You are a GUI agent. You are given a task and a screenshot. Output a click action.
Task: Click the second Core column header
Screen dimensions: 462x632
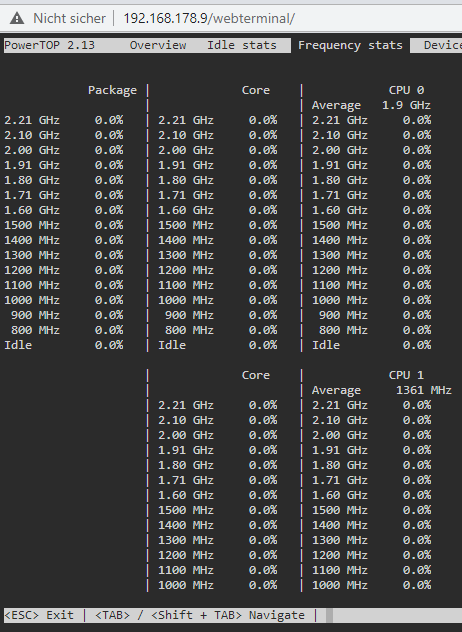[256, 375]
